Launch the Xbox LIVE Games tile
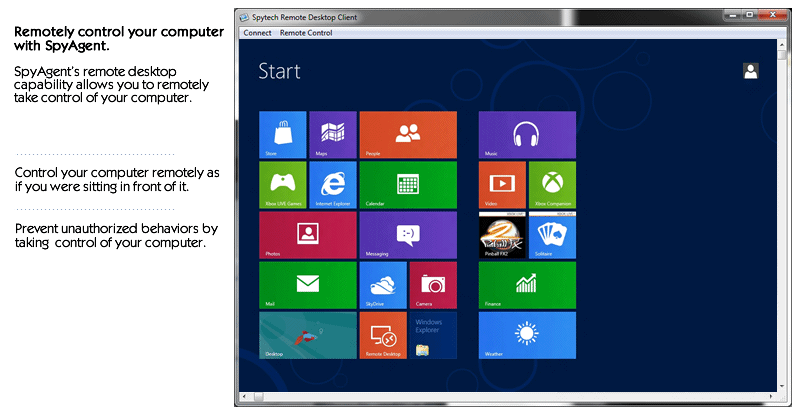Image resolution: width=800 pixels, height=419 pixels. tap(283, 185)
